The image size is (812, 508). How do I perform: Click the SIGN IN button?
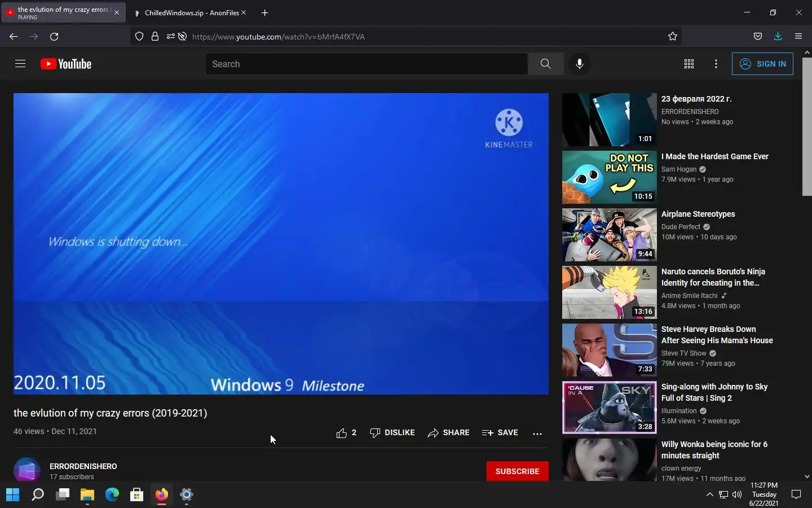(x=762, y=64)
